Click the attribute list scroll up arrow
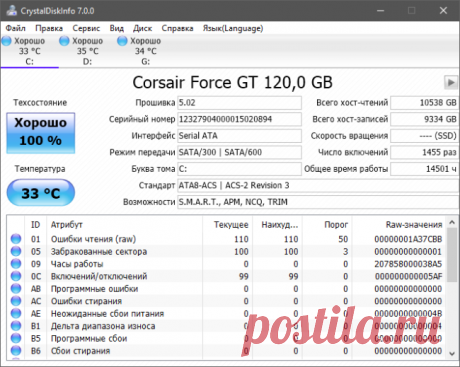 coord(452,222)
